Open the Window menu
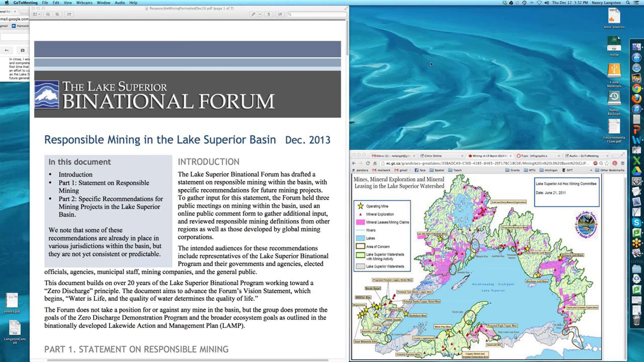The width and height of the screenshot is (644, 362). pos(104,3)
